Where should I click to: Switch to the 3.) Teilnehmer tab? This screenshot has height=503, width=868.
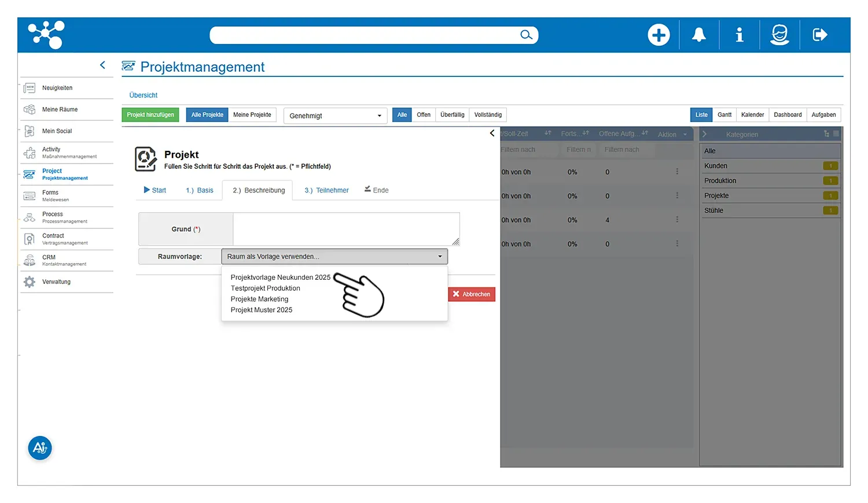326,190
